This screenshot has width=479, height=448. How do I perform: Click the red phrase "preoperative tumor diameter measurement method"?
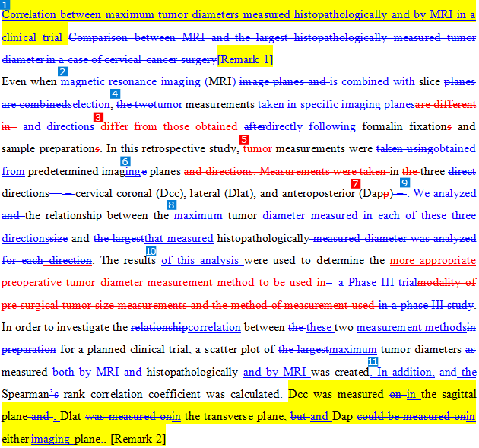128,282
